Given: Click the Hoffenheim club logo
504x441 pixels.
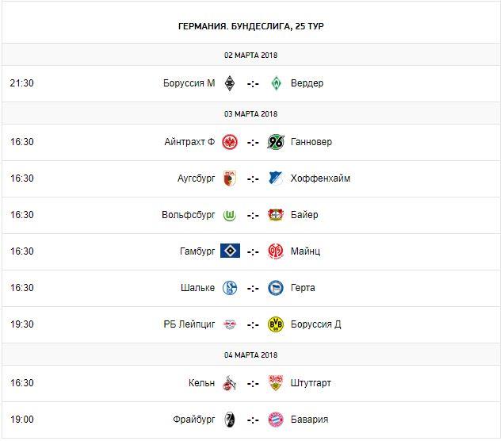Looking at the screenshot, I should point(276,178).
